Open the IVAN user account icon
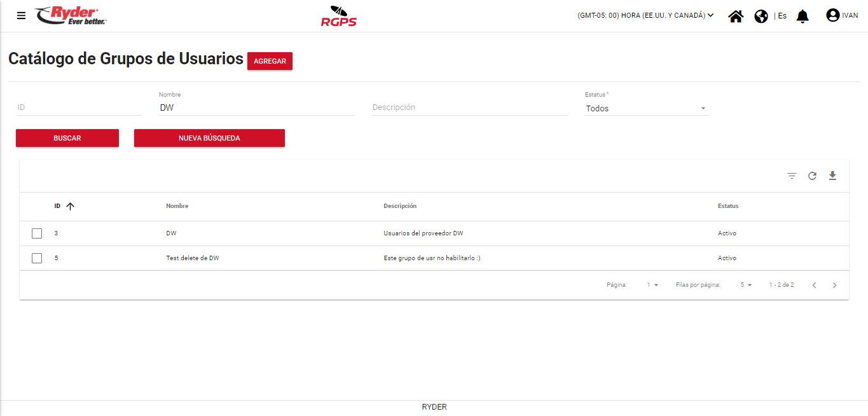Image resolution: width=868 pixels, height=416 pixels. [832, 15]
